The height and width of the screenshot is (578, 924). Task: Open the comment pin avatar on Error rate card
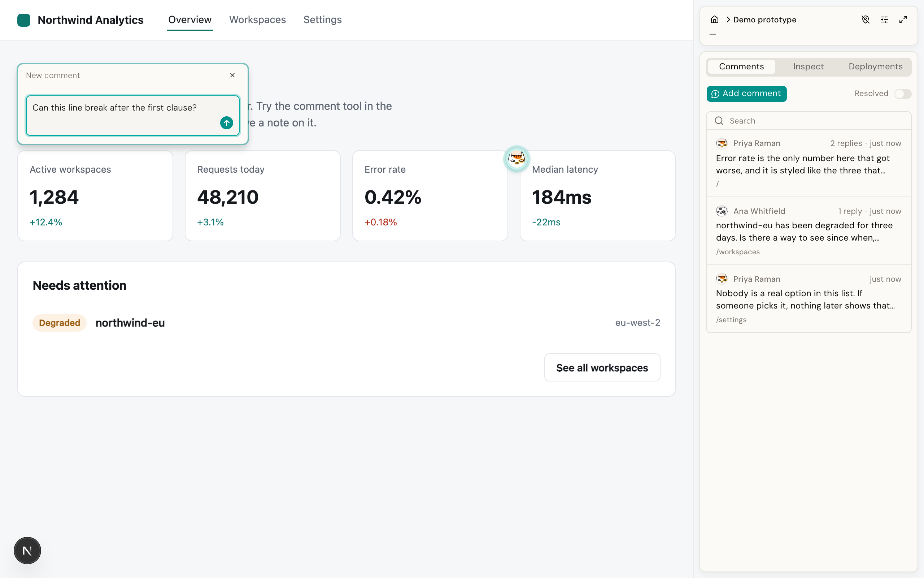517,158
